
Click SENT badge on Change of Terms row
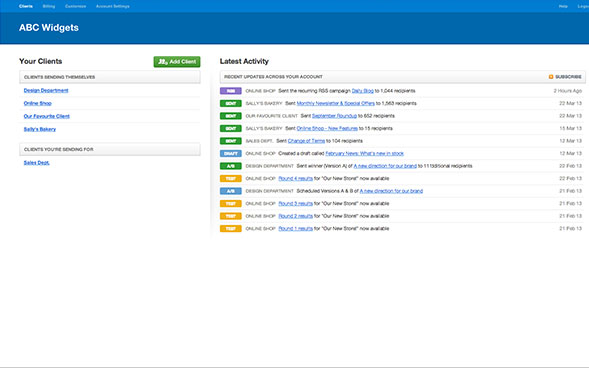231,141
